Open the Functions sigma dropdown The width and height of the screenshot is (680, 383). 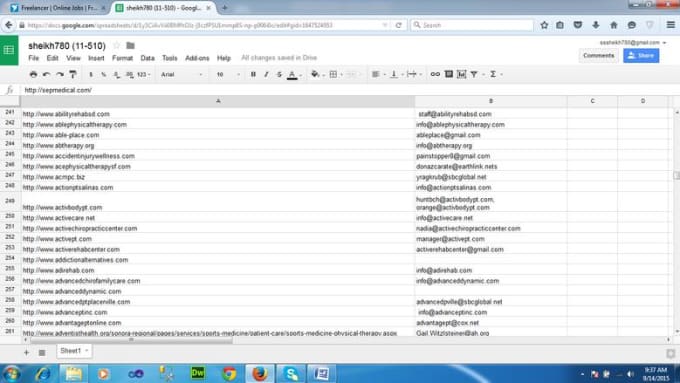coord(495,75)
